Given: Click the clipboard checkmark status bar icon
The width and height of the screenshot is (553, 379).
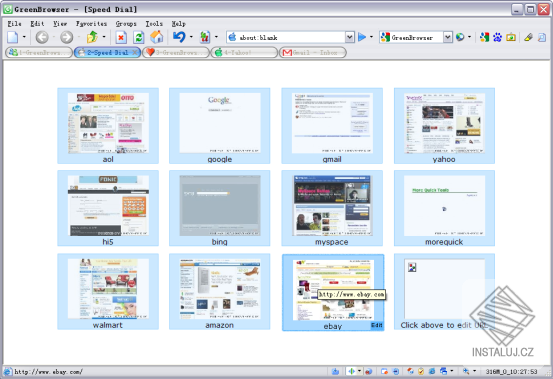Looking at the screenshot, I should [421, 371].
